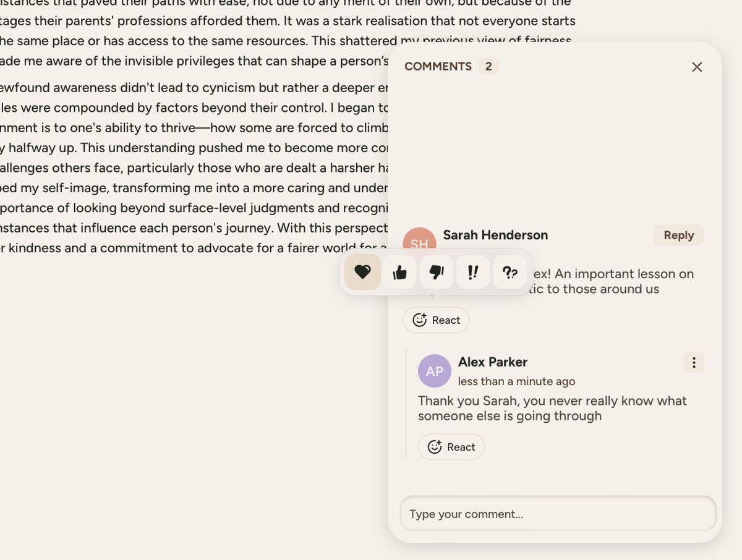This screenshot has height=560, width=742.
Task: Select Alex Parker's name
Action: click(x=492, y=362)
